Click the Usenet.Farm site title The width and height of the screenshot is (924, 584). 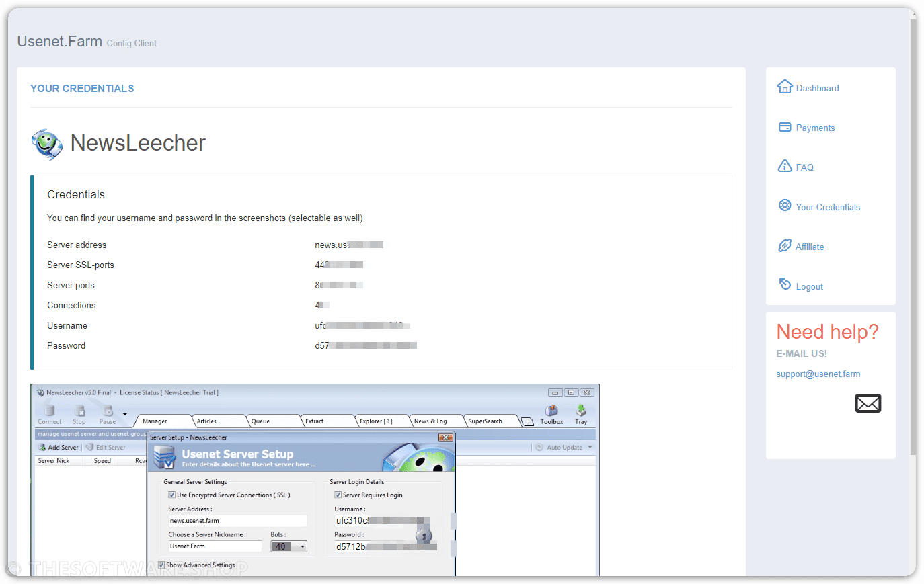(59, 41)
